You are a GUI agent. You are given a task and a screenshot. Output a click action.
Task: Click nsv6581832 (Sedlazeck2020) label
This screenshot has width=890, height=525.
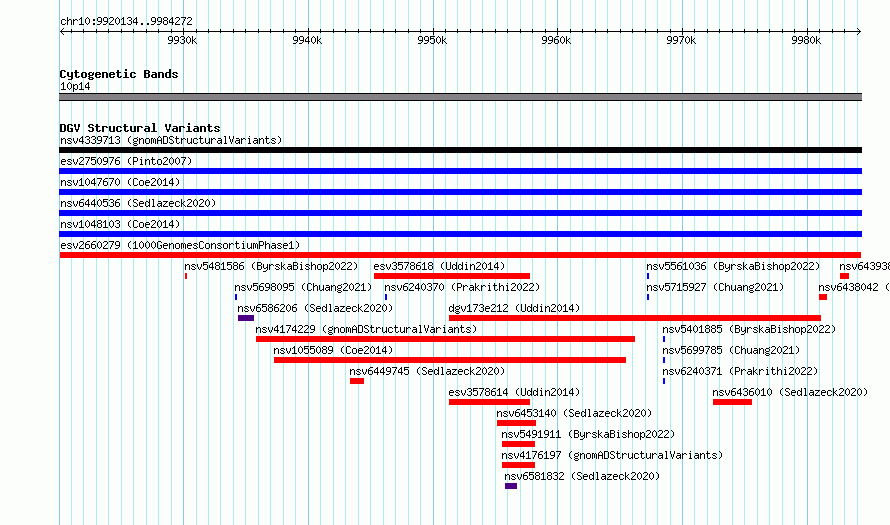582,476
